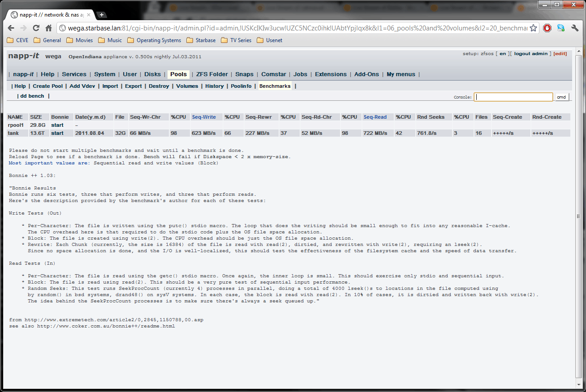Image resolution: width=586 pixels, height=392 pixels.
Task: Bookmark this page with the star
Action: (x=533, y=28)
